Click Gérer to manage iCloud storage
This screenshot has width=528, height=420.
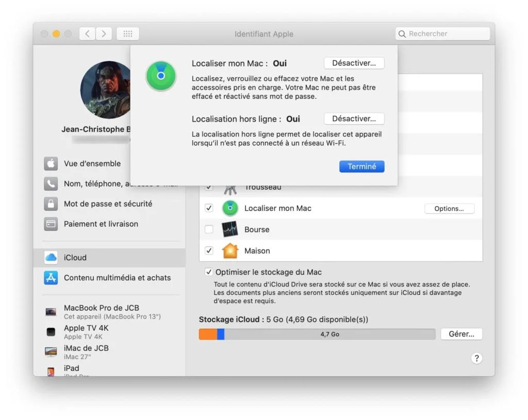(461, 333)
